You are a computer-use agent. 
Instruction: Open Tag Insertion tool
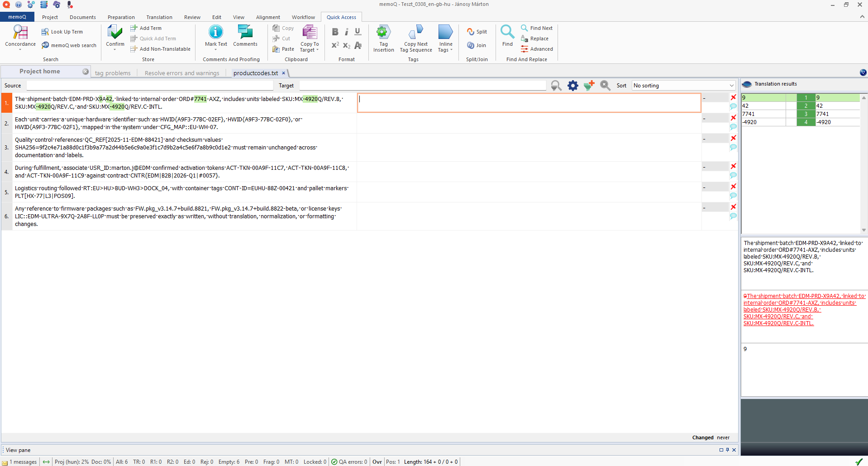point(383,33)
